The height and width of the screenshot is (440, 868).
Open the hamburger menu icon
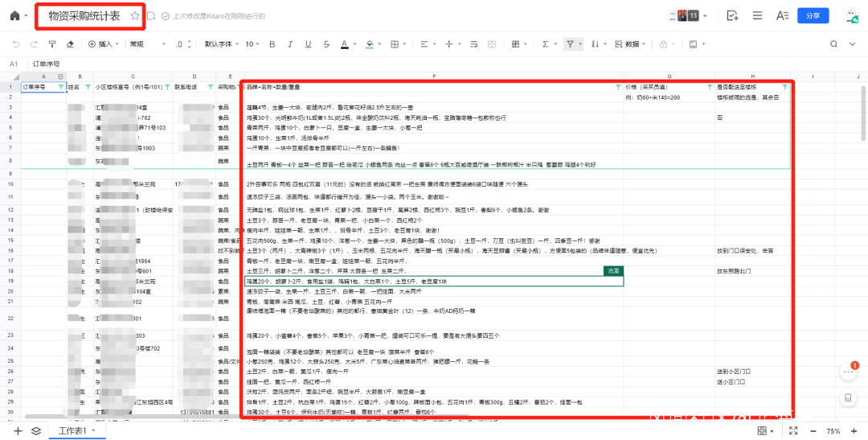[x=758, y=15]
